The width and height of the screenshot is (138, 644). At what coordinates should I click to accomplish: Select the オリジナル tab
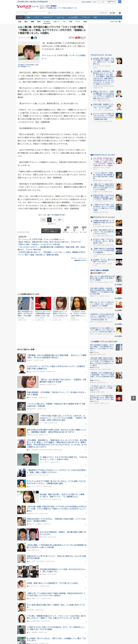click(x=60, y=17)
